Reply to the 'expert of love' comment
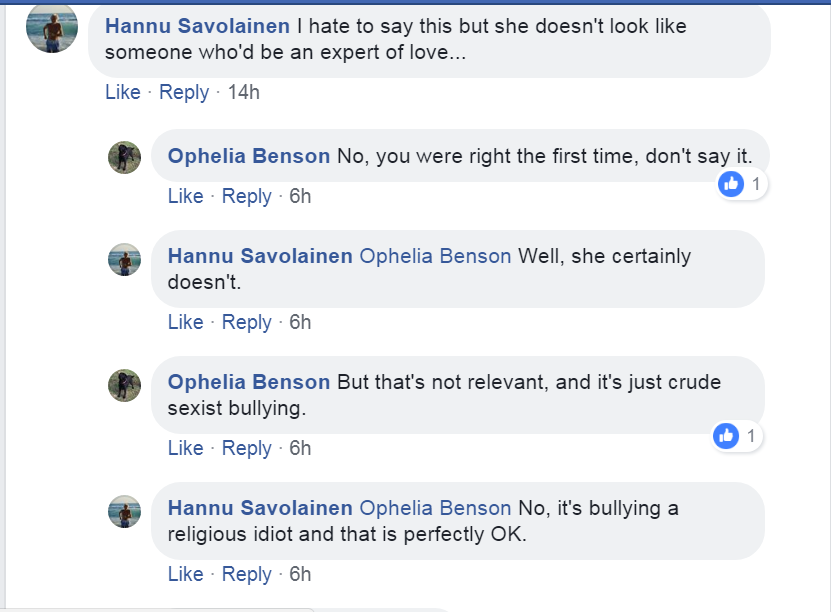The image size is (831, 612). 184,92
